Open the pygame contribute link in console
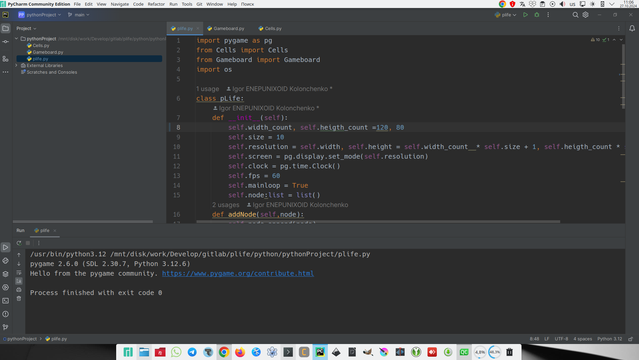Screen dimensions: 639x360 238,274
